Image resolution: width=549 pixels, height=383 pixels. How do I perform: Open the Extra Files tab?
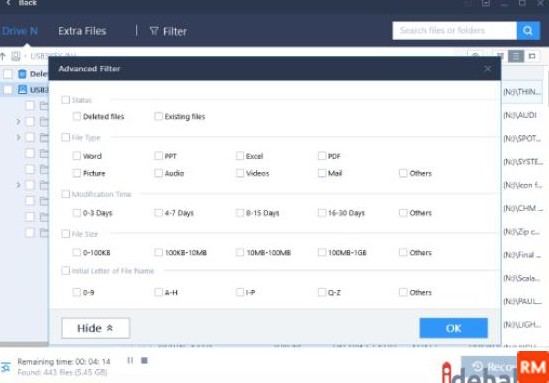[x=82, y=31]
